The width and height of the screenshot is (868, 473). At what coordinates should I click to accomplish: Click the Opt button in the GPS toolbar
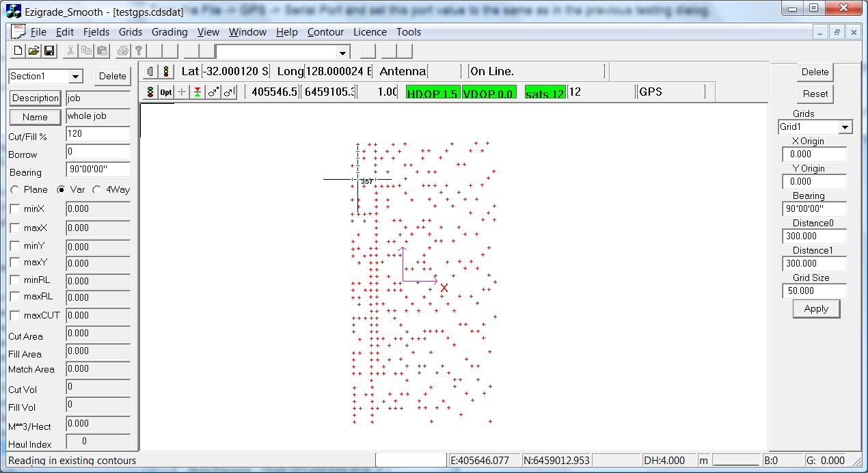click(x=166, y=92)
